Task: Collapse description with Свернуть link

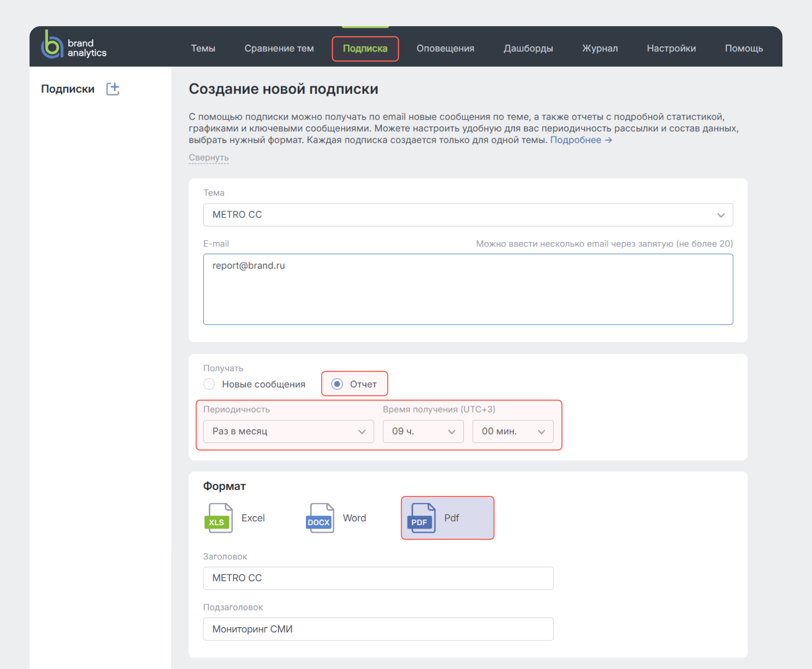Action: pos(209,158)
